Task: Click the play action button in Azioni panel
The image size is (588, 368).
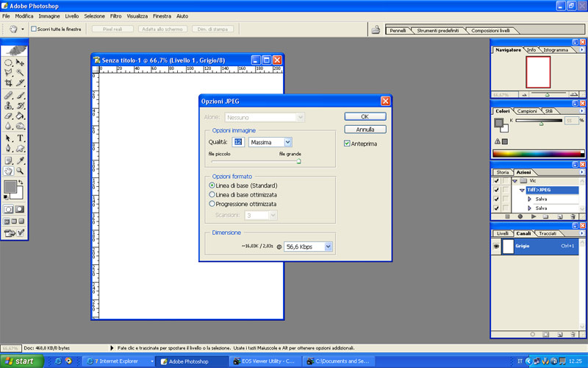Action: pos(532,217)
